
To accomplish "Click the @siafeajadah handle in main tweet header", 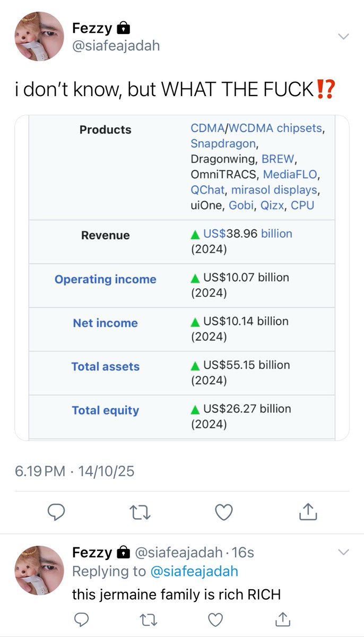I will pyautogui.click(x=116, y=46).
